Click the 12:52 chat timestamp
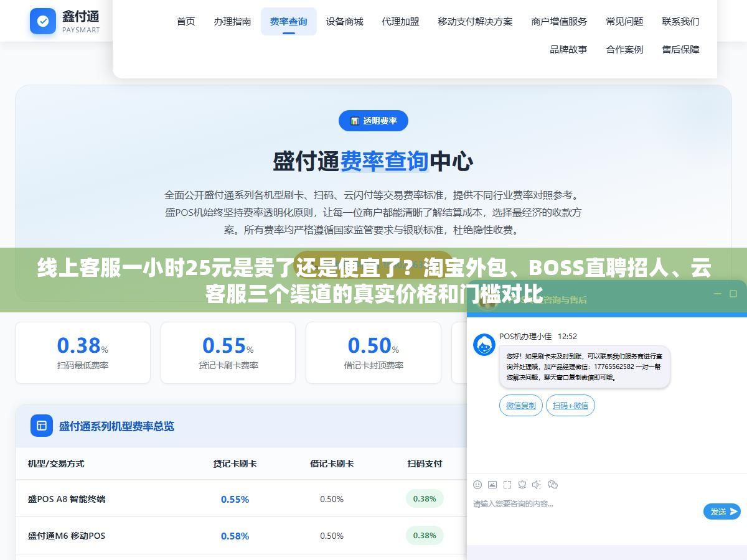Image resolution: width=747 pixels, height=560 pixels. [567, 336]
